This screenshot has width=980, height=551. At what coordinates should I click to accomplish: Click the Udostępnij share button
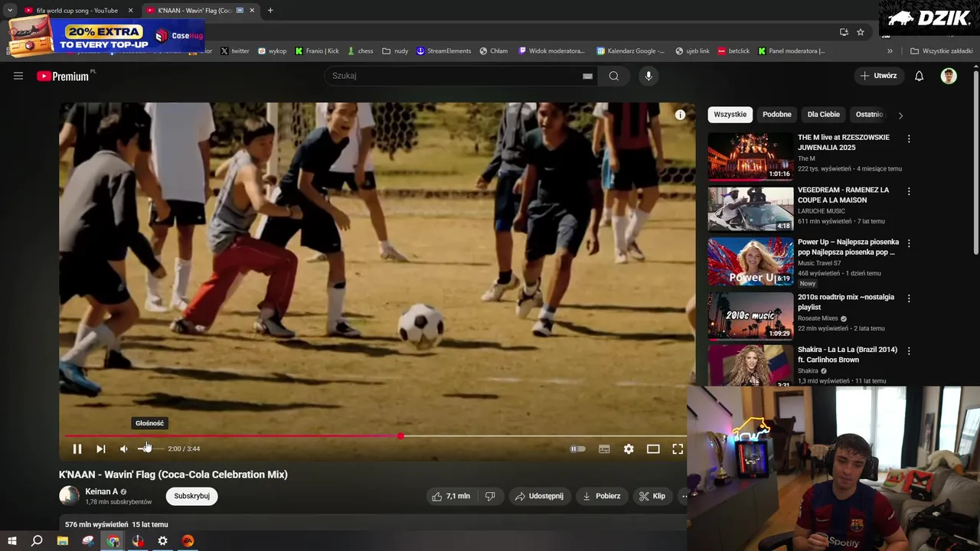[539, 496]
